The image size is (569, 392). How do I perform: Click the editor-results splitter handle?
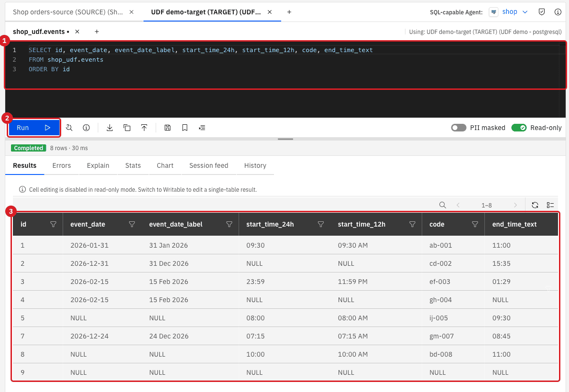[285, 139]
